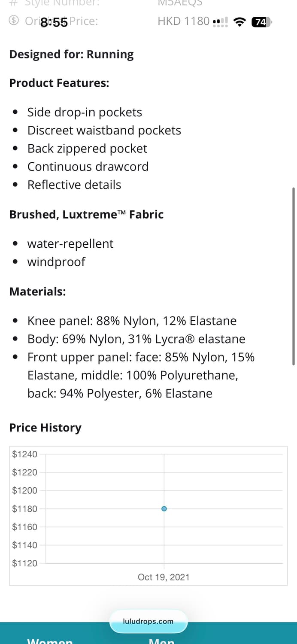Tap the Price History heading
This screenshot has width=297, height=644.
pos(45,428)
